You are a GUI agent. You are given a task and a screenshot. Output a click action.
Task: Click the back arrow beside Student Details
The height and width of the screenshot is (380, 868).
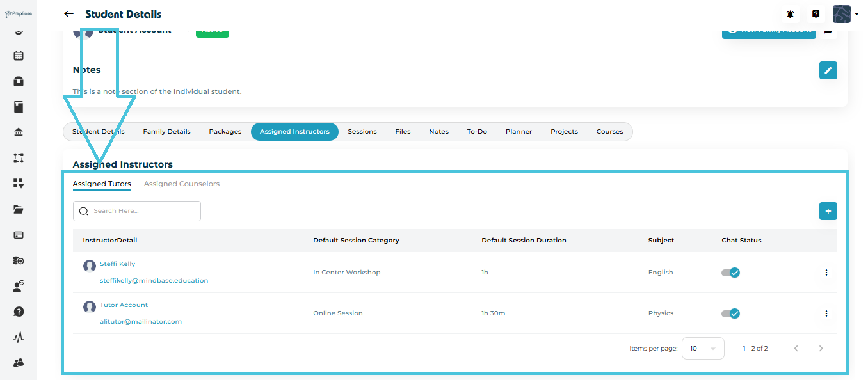pos(69,14)
